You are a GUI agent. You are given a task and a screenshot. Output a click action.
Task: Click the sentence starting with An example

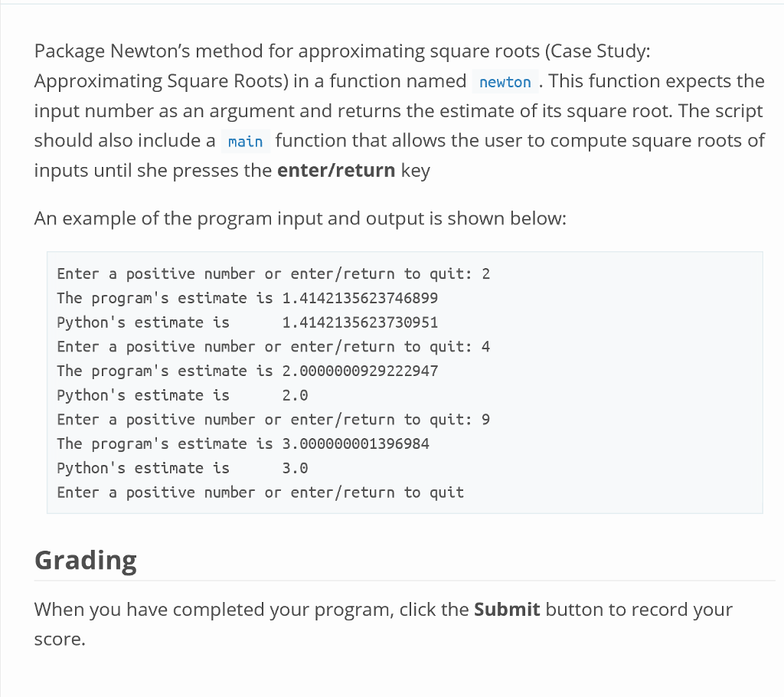coord(300,218)
